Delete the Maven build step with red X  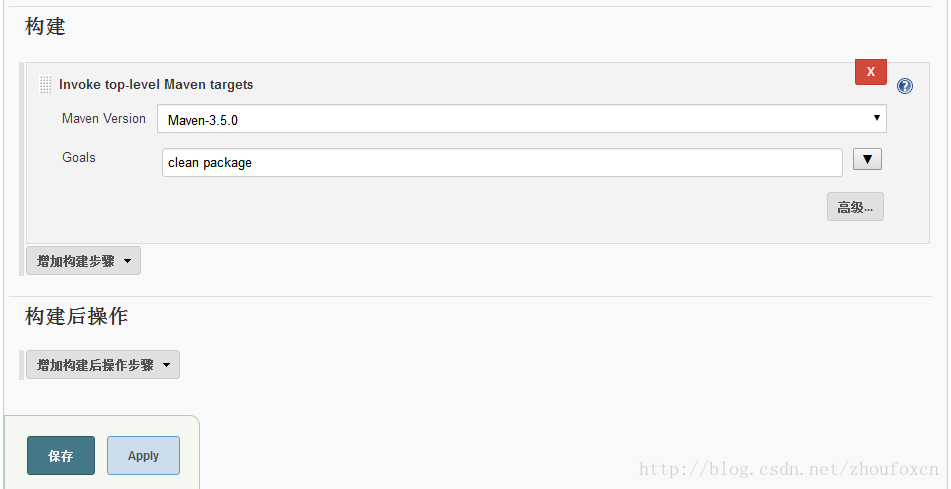(x=870, y=72)
